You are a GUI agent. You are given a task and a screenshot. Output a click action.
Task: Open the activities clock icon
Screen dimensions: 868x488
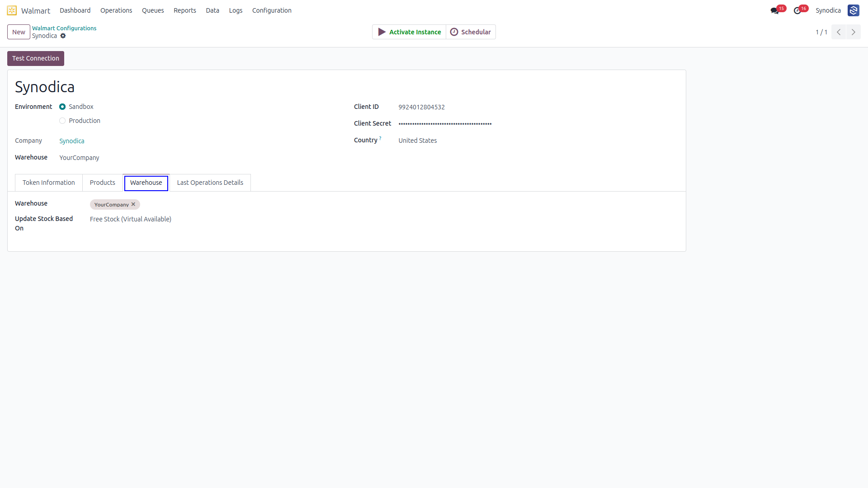(x=797, y=10)
